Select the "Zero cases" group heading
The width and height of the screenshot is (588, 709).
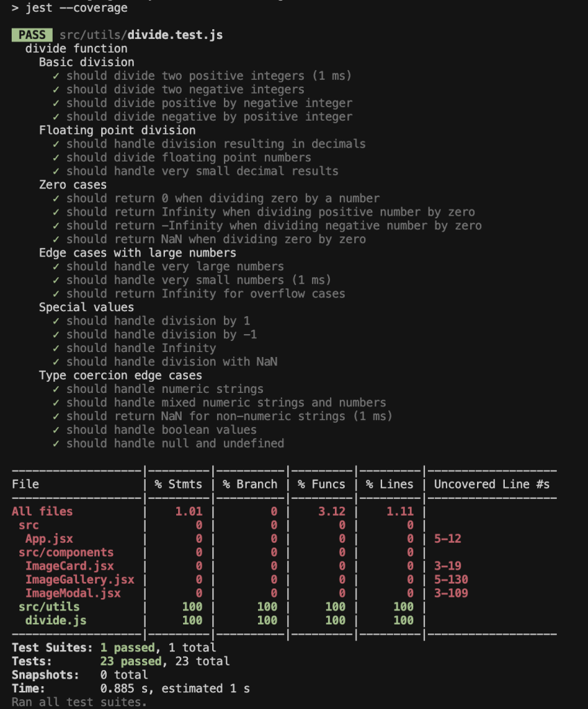coord(73,185)
